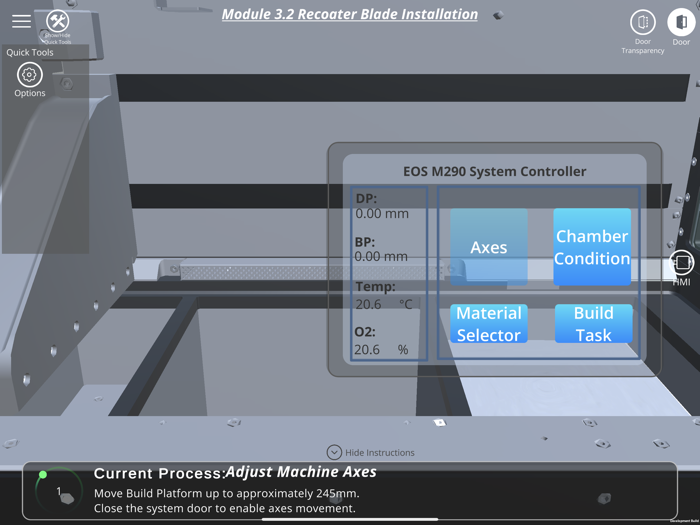Open the Options gear in Quick Tools
Screen dimensions: 700x525
[29, 75]
